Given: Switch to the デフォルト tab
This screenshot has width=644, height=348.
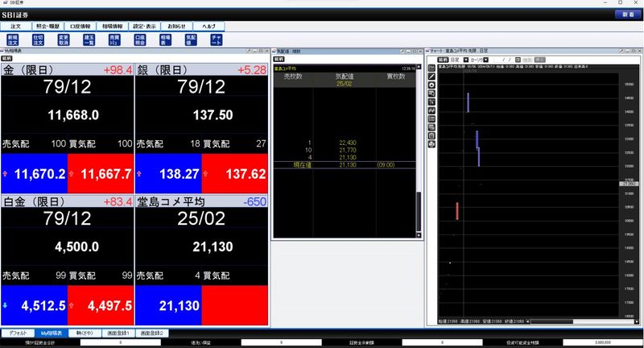Looking at the screenshot, I should pos(18,333).
